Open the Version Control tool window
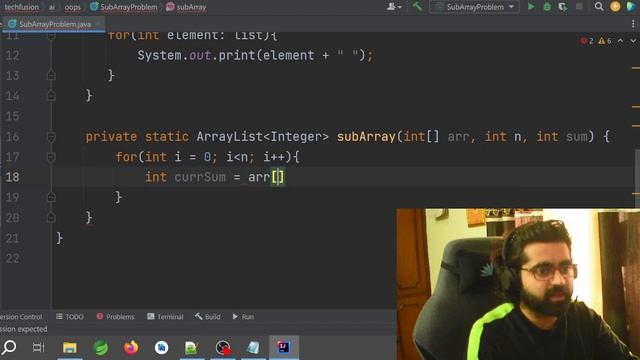Screen dimensions: 640x360 click(20, 317)
